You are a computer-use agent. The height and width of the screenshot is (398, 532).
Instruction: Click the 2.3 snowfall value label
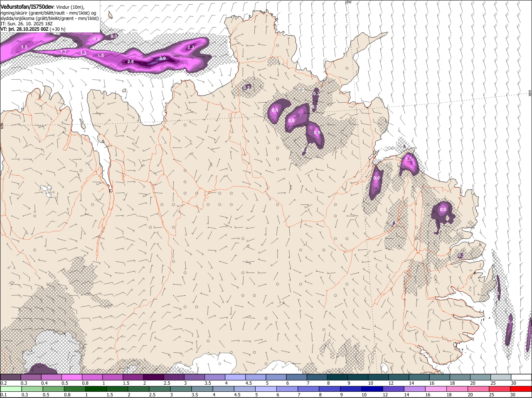(191, 47)
